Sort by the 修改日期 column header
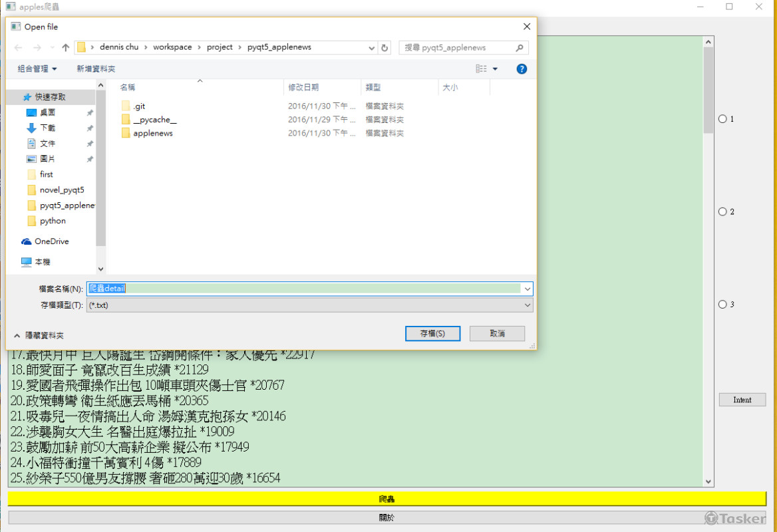Image resolution: width=777 pixels, height=532 pixels. pyautogui.click(x=303, y=87)
